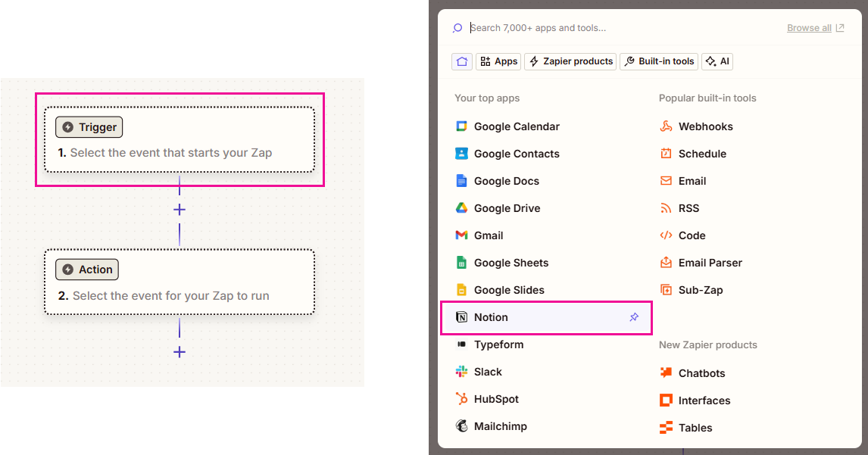Toggle the pin on Notion
The image size is (868, 455).
click(x=634, y=317)
